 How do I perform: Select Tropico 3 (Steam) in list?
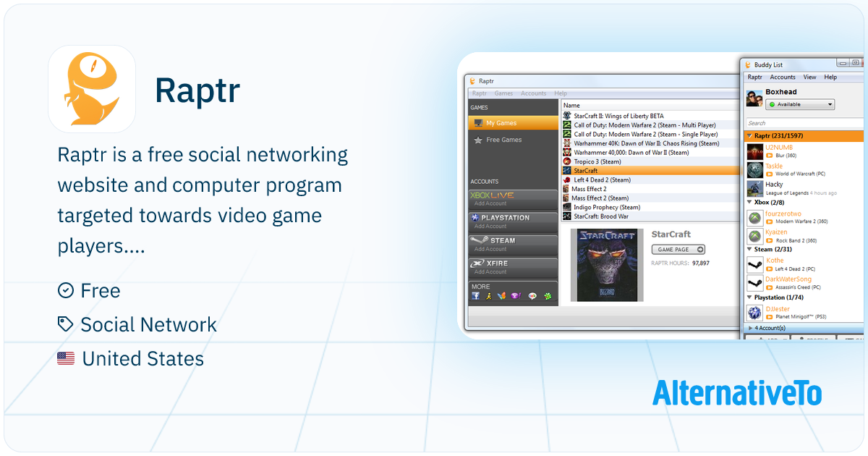650,161
